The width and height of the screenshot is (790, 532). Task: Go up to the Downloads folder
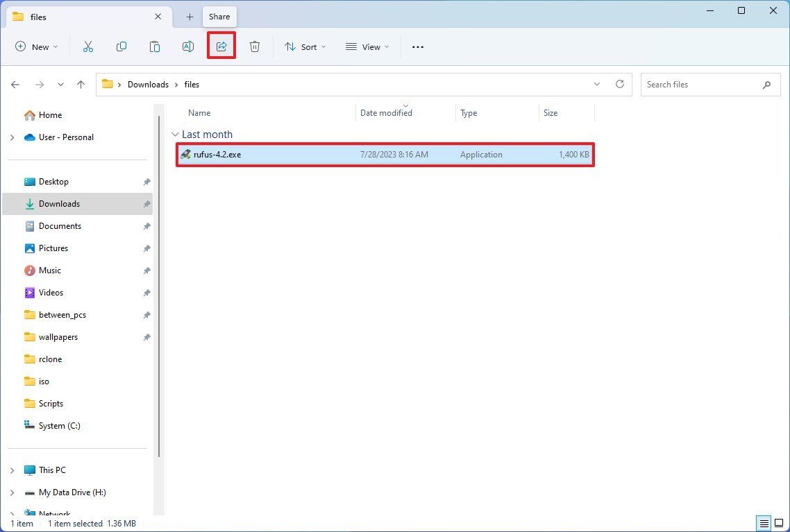pyautogui.click(x=81, y=84)
